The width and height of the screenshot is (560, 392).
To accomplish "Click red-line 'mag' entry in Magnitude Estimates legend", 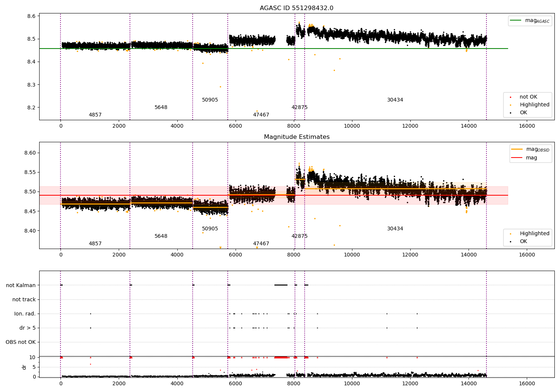I will click(x=532, y=158).
